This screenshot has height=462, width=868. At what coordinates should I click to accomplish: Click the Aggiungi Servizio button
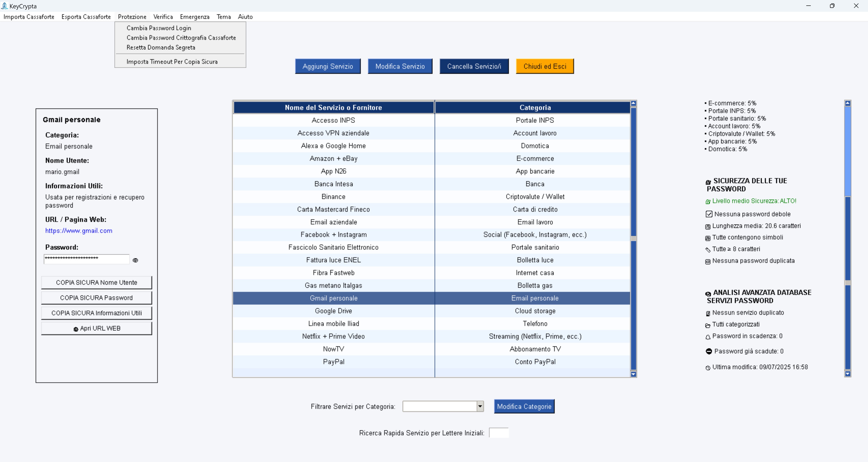click(x=328, y=66)
